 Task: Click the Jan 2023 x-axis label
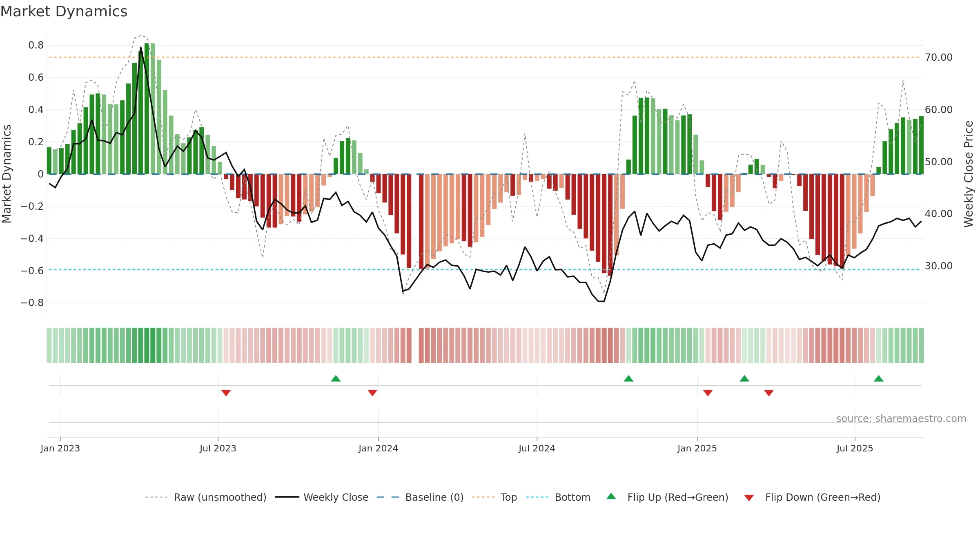pos(60,448)
